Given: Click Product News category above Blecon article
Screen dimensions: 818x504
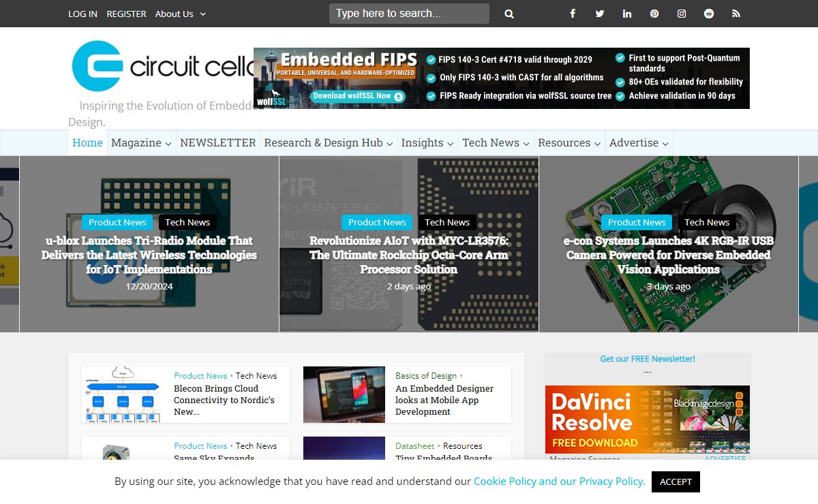Looking at the screenshot, I should point(200,375).
